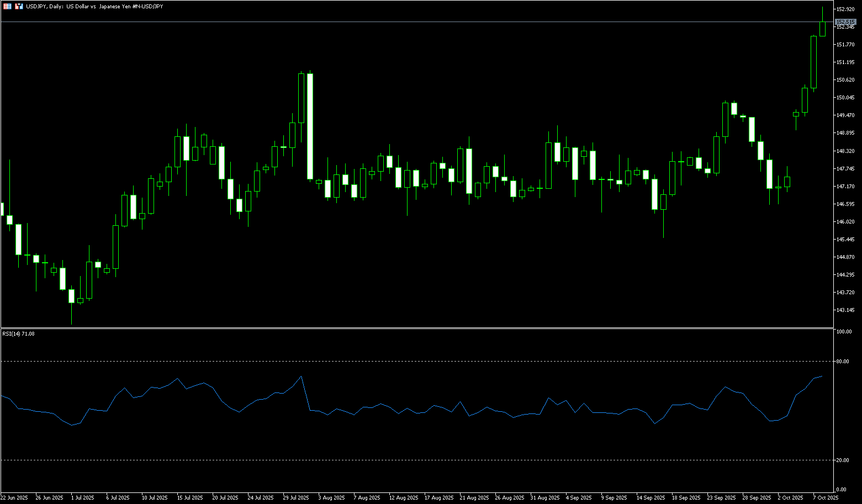Image resolution: width=862 pixels, height=504 pixels.
Task: Click the RSI 80.00 level label
Action: click(x=843, y=362)
